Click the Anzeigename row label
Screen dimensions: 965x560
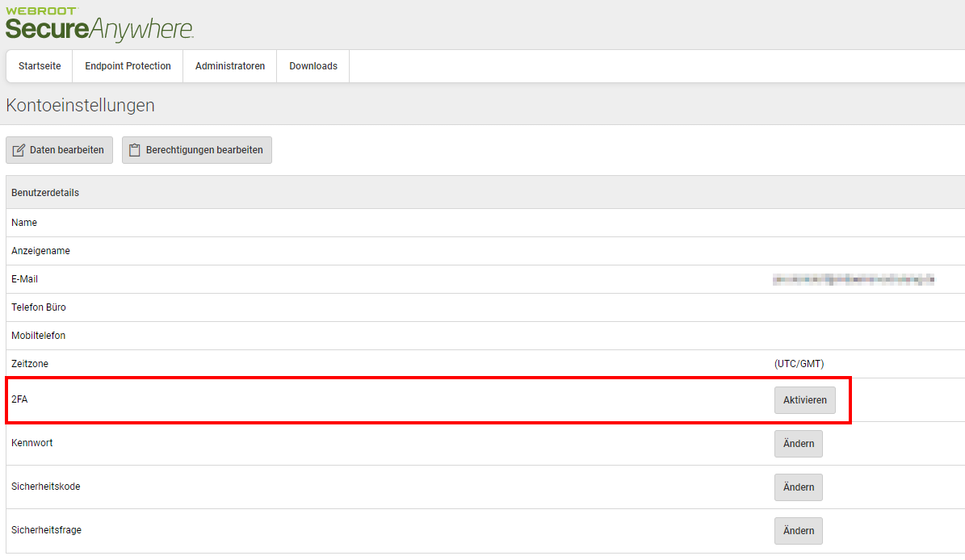coord(40,251)
